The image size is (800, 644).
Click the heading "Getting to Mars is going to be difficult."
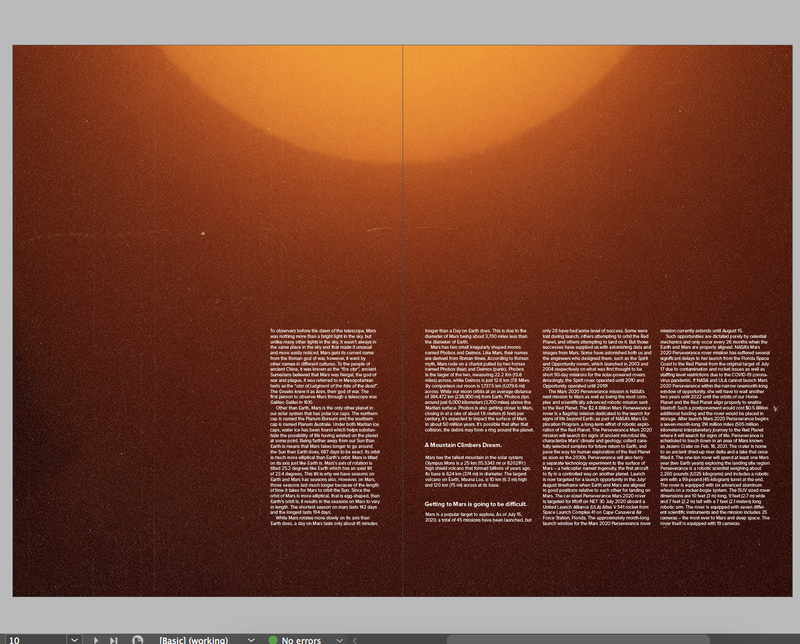point(476,504)
